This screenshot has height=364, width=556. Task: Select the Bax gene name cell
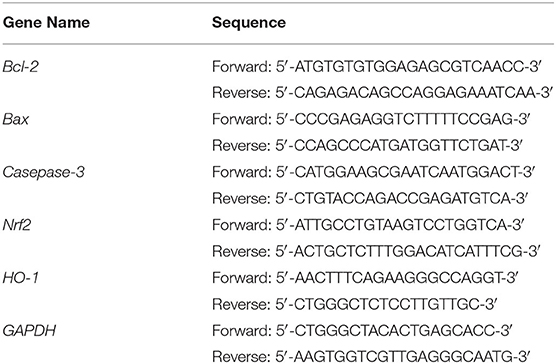[x=15, y=119]
